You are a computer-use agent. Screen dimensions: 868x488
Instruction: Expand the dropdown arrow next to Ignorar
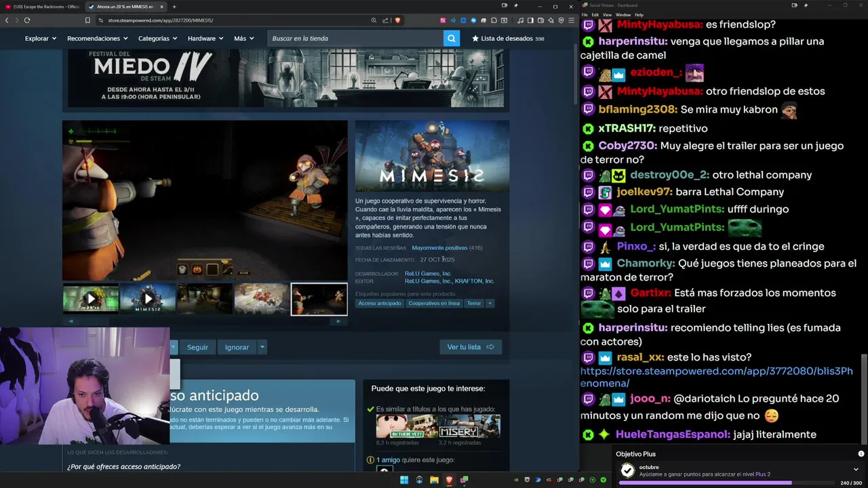tap(262, 347)
